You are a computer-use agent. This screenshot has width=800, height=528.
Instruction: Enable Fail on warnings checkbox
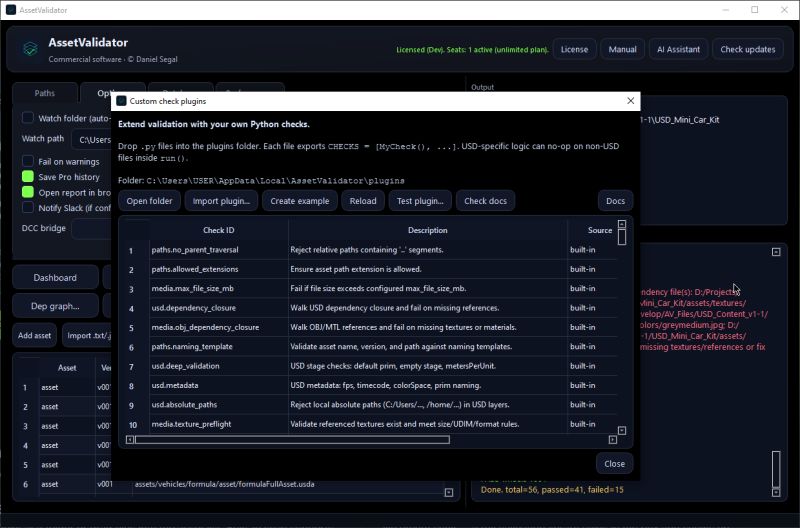28,161
